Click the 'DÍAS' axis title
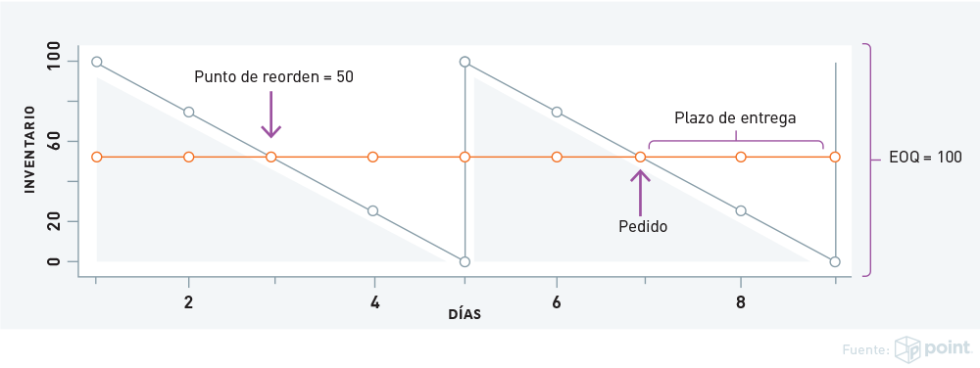 click(x=465, y=314)
